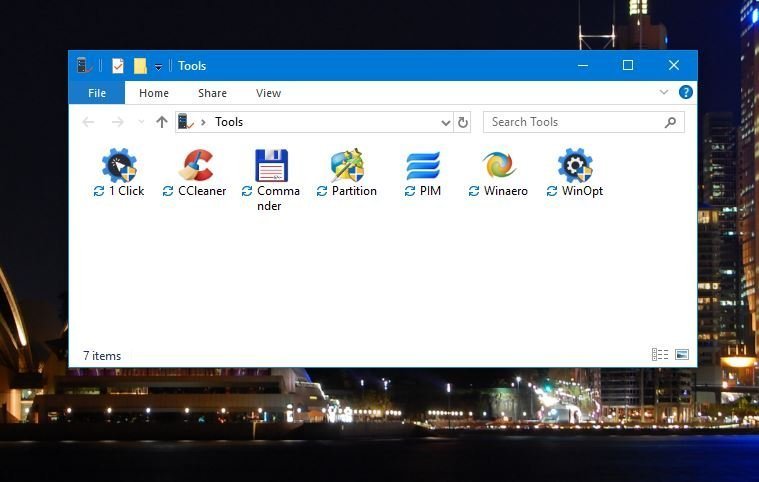Open the 1 Click tool icon

119,165
